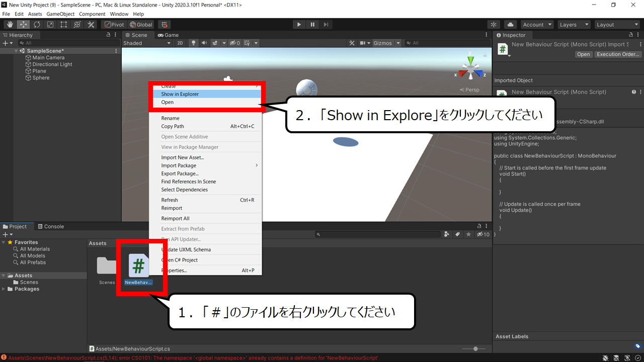
Task: Toggle scene audio speaker icon
Action: point(204,43)
